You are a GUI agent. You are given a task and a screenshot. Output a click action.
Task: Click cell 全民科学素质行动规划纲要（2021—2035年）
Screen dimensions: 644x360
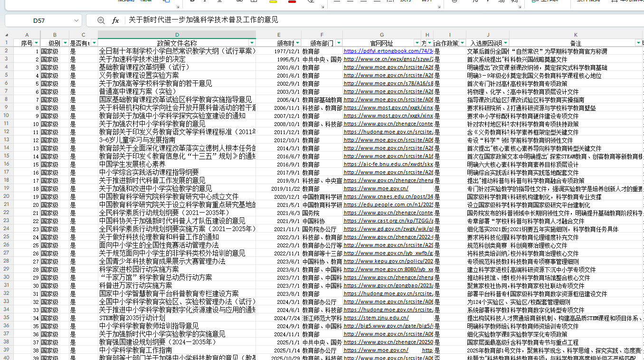177,213
